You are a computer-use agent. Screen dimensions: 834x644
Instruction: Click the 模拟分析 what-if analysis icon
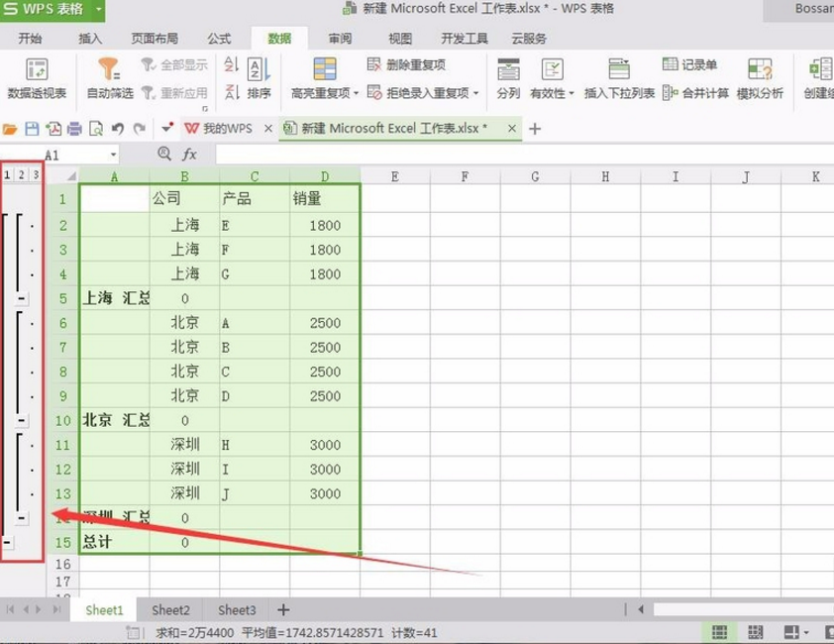point(760,70)
